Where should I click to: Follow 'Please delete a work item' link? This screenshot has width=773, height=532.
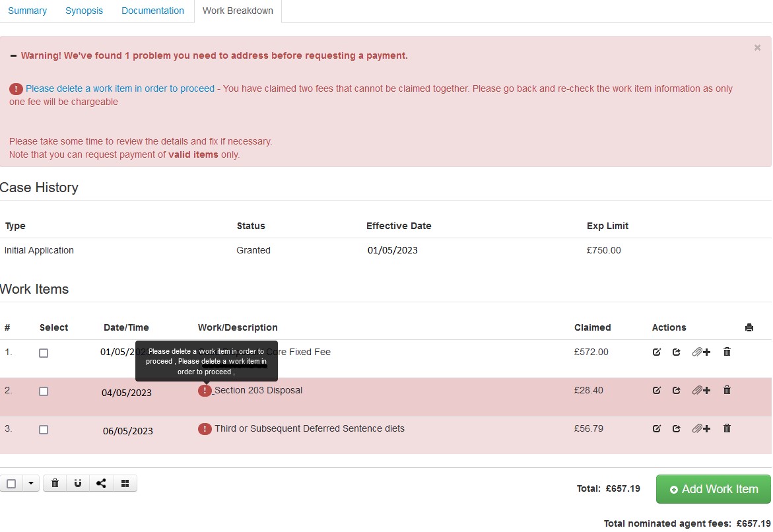tap(119, 88)
